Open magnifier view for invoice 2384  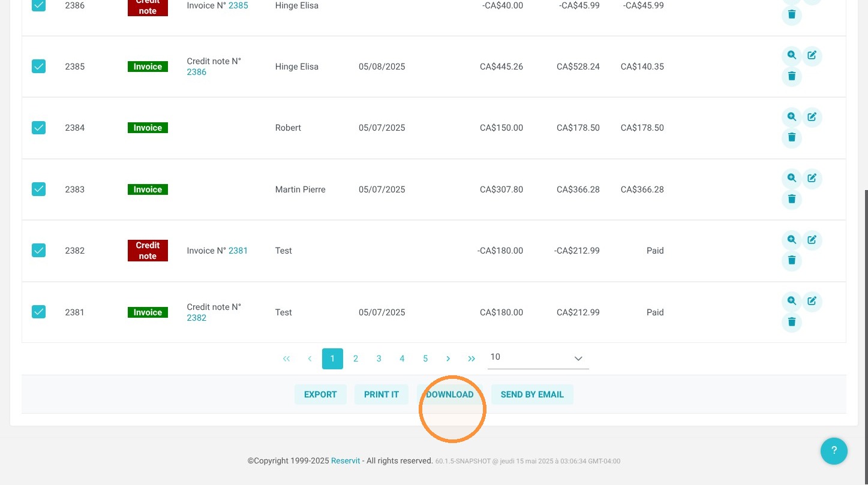pos(792,117)
